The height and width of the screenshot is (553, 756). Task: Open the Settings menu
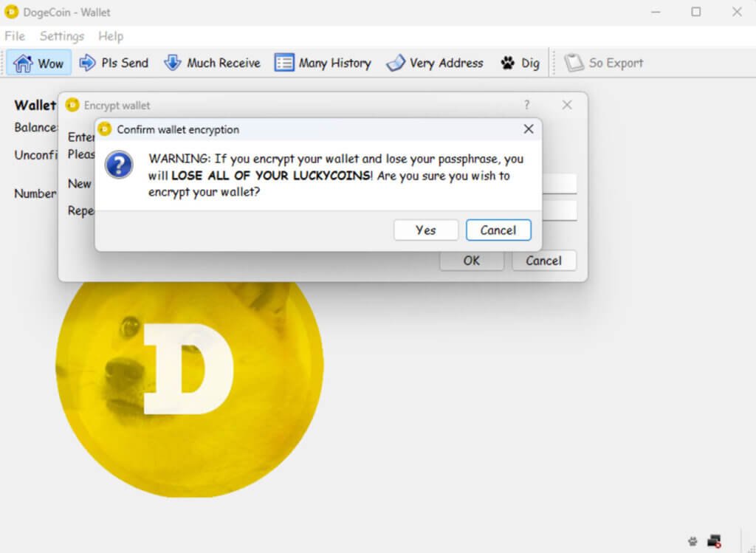pyautogui.click(x=62, y=35)
